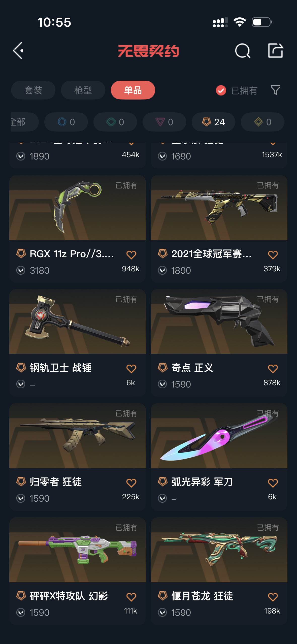Open the 钢轨卫士 战锤 hammer thumbnail
This screenshot has height=644, width=297.
pos(78,321)
